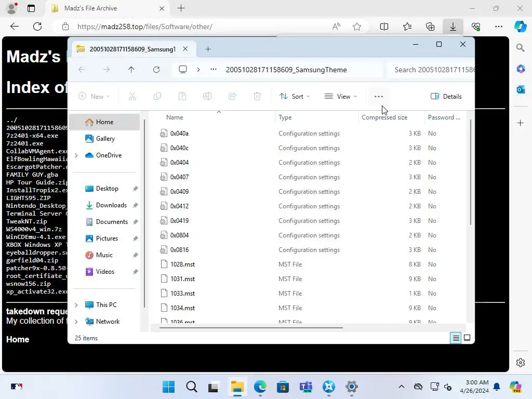
Task: Expand OneDrive in navigation pane
Action: pyautogui.click(x=76, y=155)
